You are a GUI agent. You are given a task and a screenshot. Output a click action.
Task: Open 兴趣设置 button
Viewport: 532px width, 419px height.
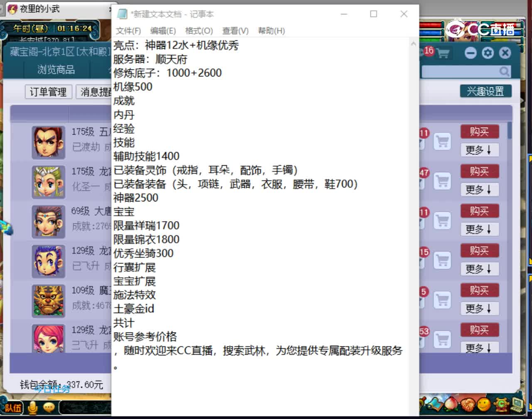point(485,91)
